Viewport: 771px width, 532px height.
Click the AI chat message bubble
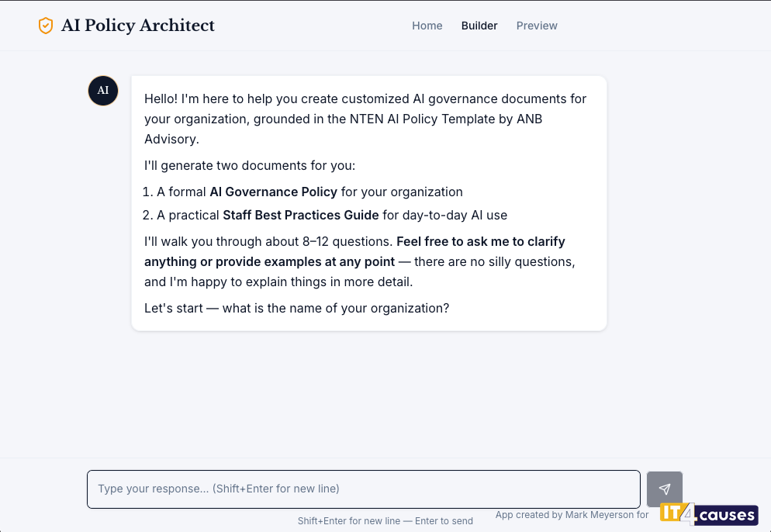pyautogui.click(x=368, y=203)
